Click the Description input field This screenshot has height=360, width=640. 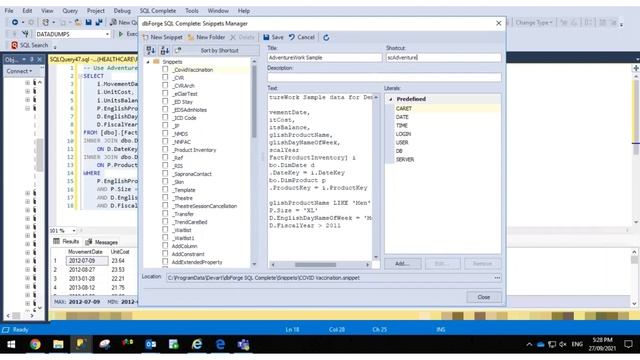coord(384,78)
